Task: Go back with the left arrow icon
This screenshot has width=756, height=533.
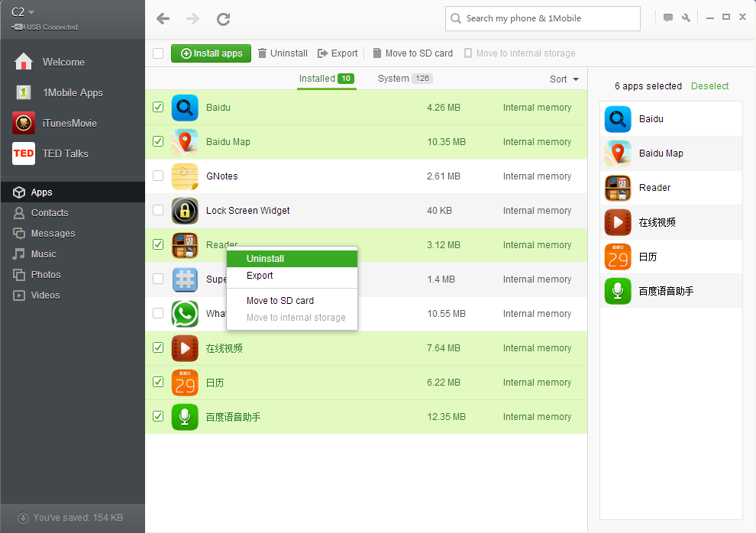Action: click(163, 19)
